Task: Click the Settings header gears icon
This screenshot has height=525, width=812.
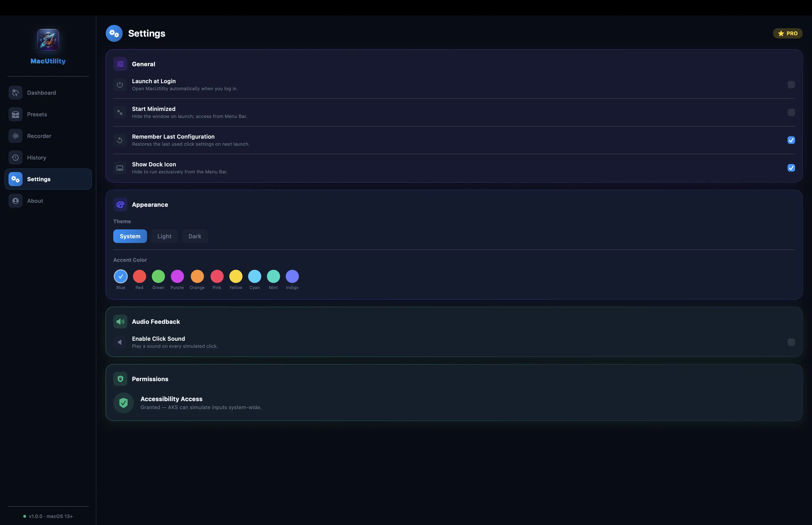Action: click(114, 33)
